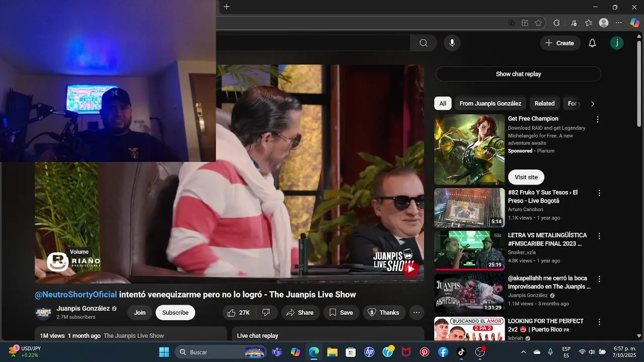644x362 pixels.
Task: Open the green 'j' account avatar
Action: point(617,43)
